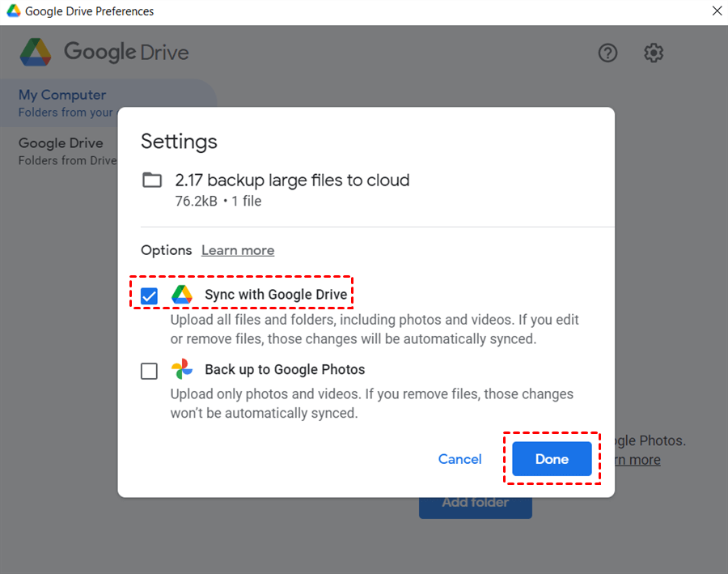Select the folder entry 2.17 backup large files

[x=292, y=180]
